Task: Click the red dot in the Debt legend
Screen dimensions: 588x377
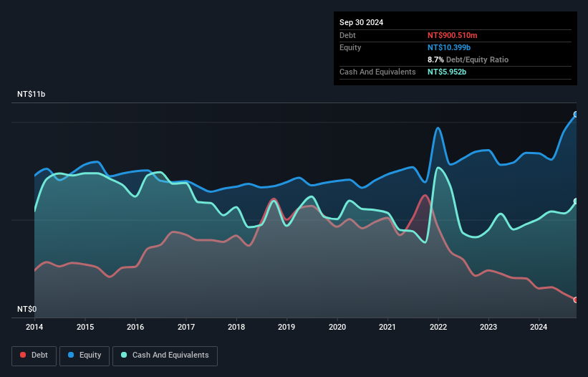Action: click(23, 355)
